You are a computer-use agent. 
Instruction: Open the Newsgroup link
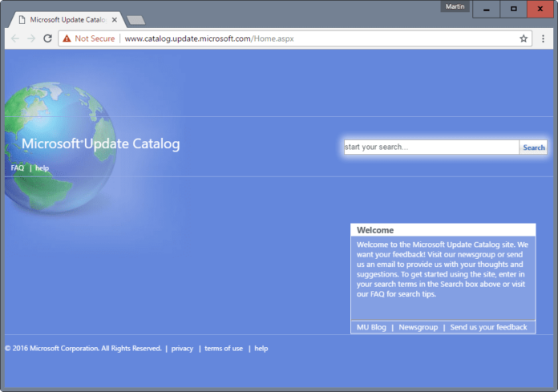point(418,327)
